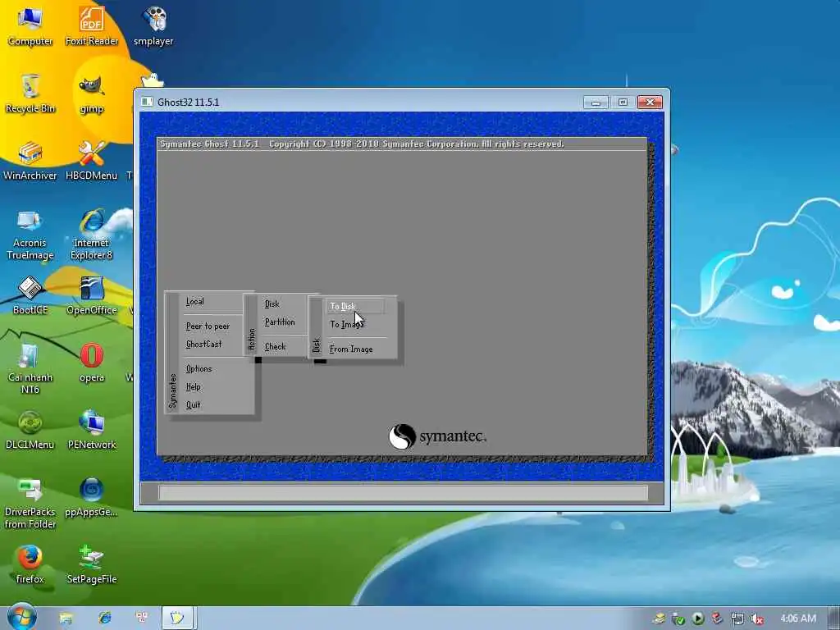The height and width of the screenshot is (630, 840).
Task: Close the Ghost32 11.5.1 window
Action: [650, 102]
